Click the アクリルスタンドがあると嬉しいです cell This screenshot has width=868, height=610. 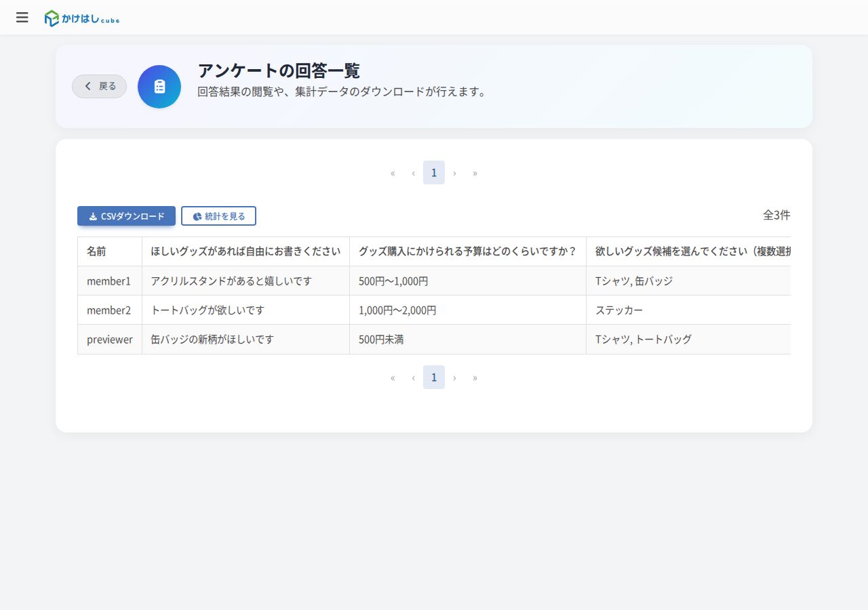(245, 281)
